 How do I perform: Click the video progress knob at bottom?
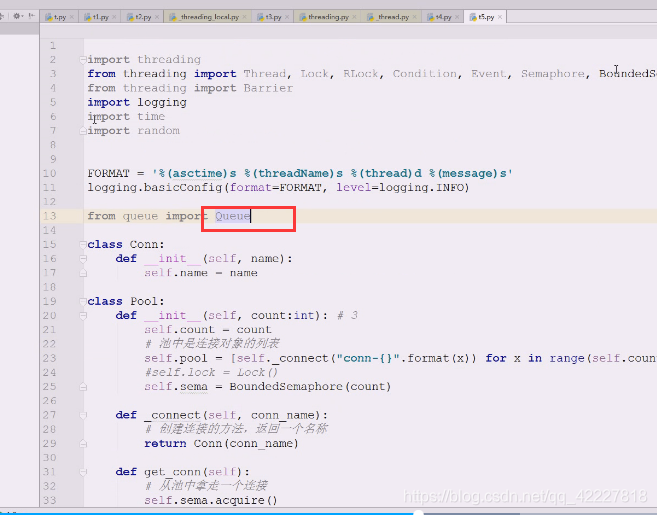418,513
